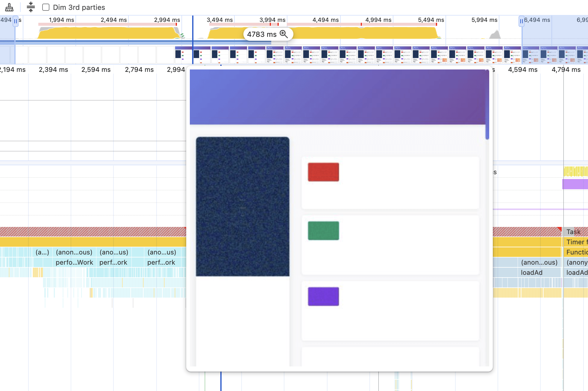The height and width of the screenshot is (391, 588).
Task: Click the right overview range handle
Action: coord(521,21)
